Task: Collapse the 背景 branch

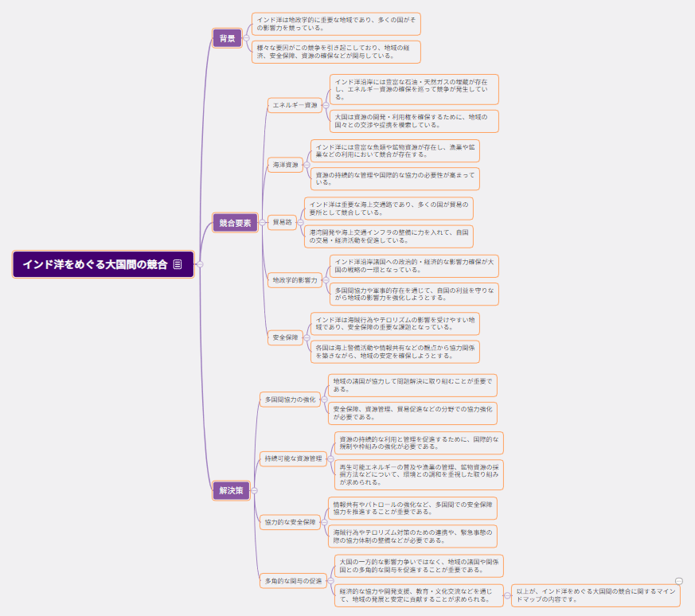Action: tap(247, 37)
